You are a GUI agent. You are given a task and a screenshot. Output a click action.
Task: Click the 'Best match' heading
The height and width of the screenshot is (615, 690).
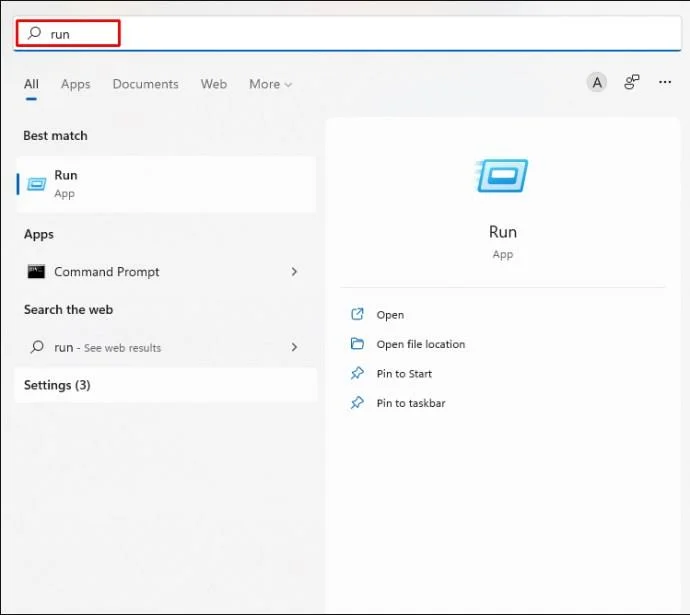pos(55,135)
